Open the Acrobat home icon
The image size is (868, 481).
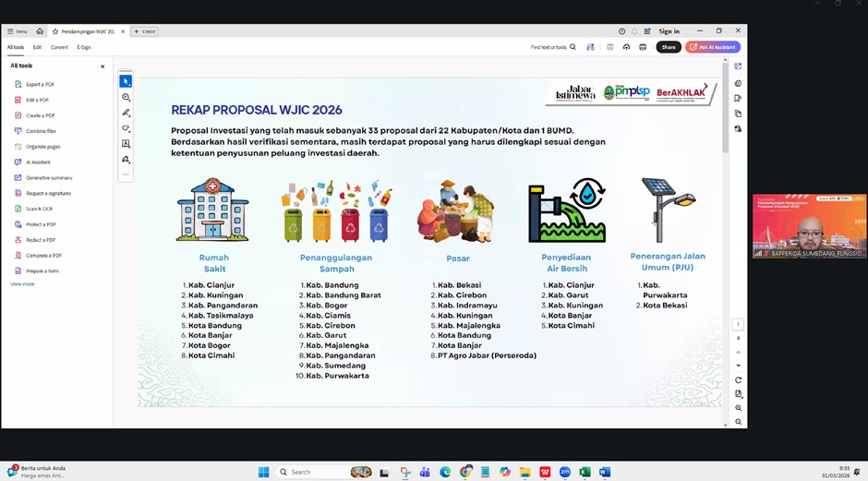[x=40, y=31]
